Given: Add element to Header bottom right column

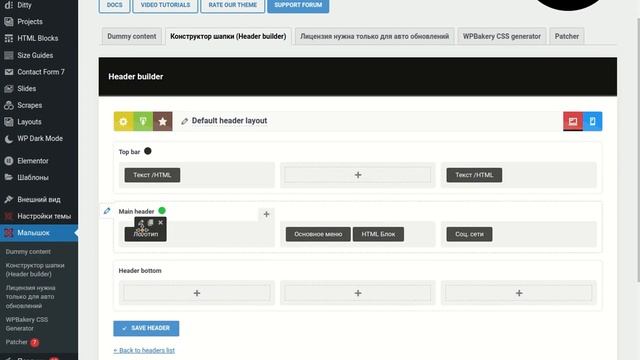Looking at the screenshot, I should click(x=519, y=293).
